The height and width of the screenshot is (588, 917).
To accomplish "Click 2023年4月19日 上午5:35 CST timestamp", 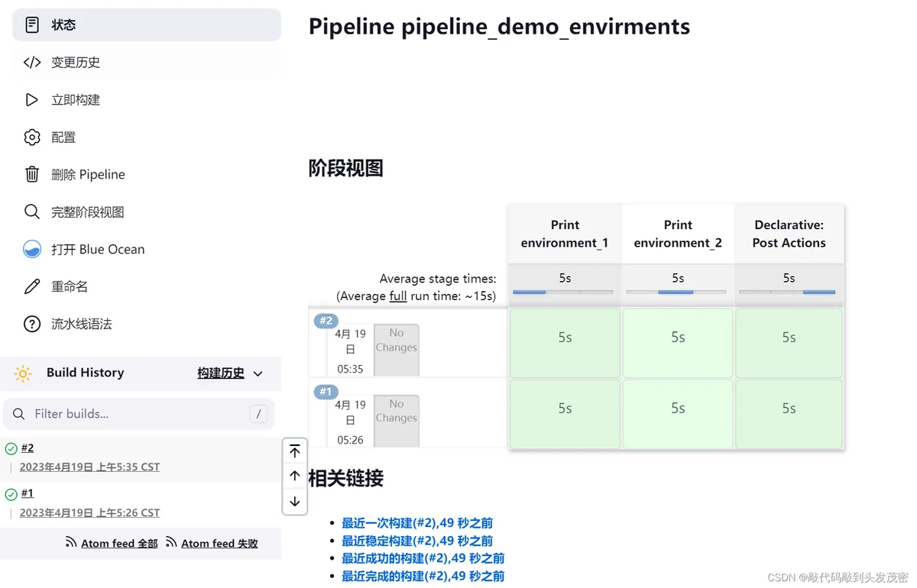I will (x=90, y=467).
